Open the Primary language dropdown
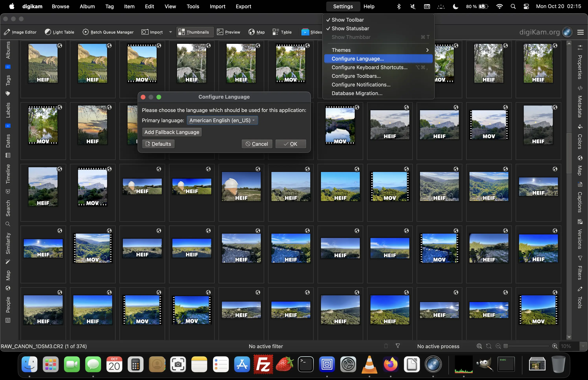 tap(222, 120)
